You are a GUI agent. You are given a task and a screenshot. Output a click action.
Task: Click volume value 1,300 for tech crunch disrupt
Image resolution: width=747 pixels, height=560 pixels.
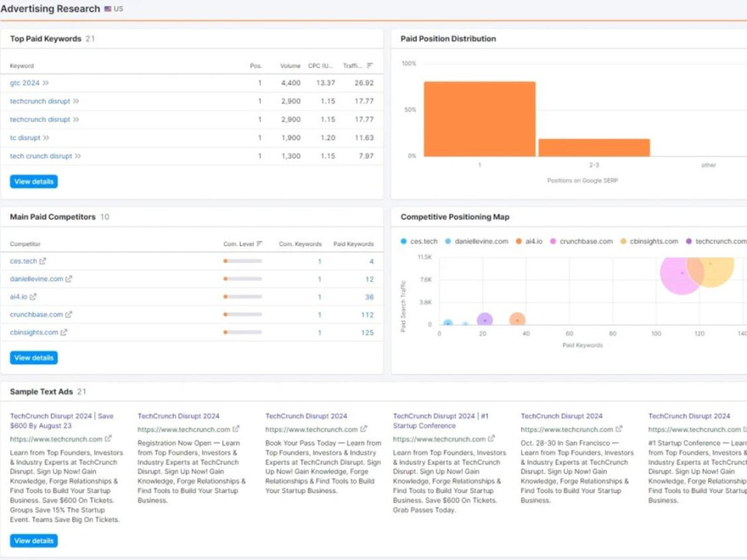click(x=291, y=156)
